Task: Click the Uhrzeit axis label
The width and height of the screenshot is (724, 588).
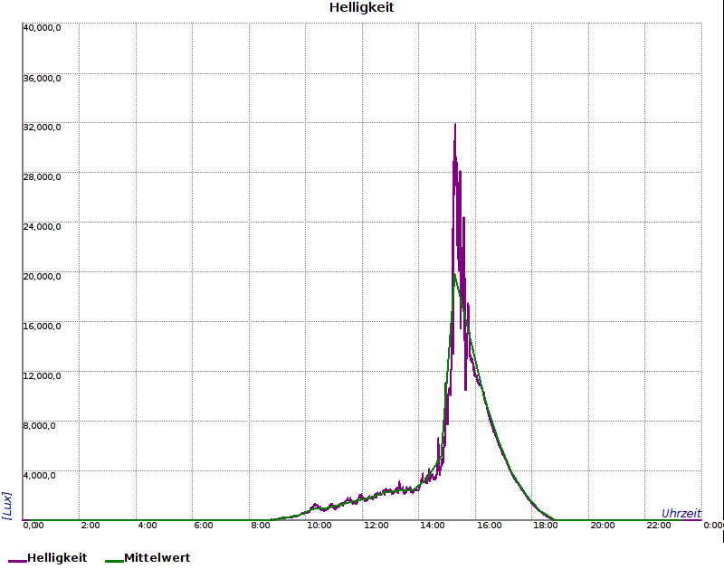Action: [x=681, y=513]
